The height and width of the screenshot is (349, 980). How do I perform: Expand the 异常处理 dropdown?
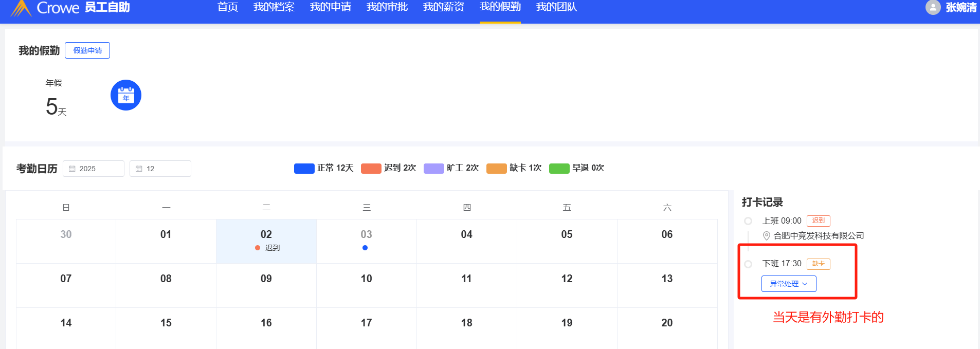[x=789, y=284]
